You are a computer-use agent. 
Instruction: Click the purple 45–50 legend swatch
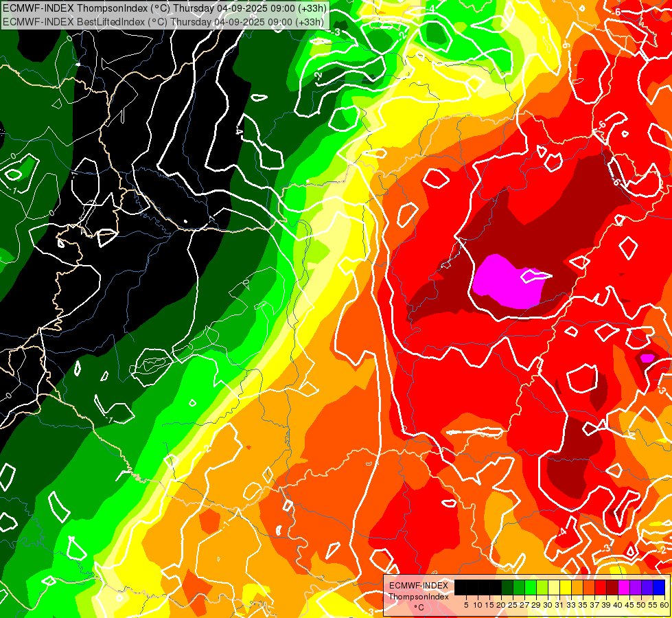(636, 587)
